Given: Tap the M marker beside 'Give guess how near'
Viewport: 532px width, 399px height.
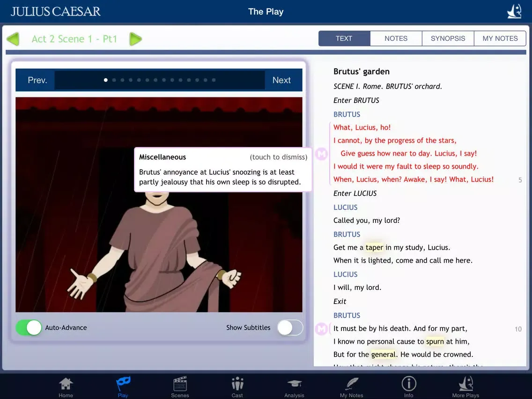Looking at the screenshot, I should (x=321, y=154).
